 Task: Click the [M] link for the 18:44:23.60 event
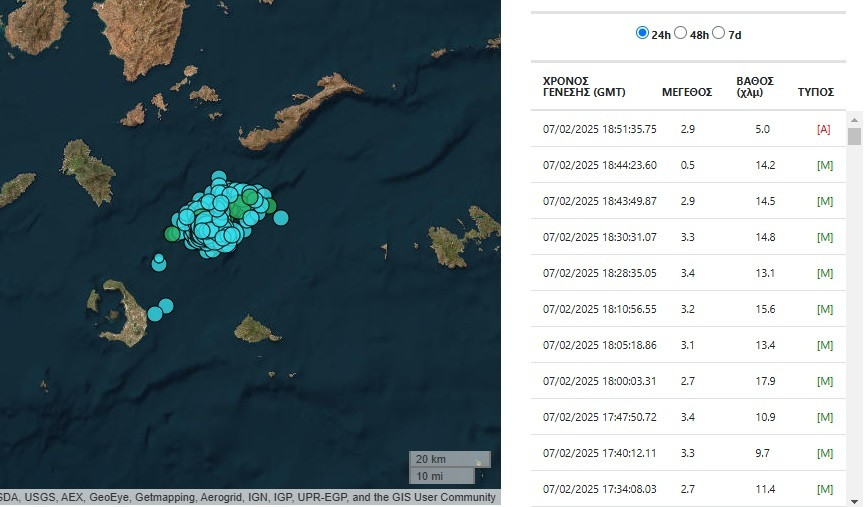[x=825, y=165]
